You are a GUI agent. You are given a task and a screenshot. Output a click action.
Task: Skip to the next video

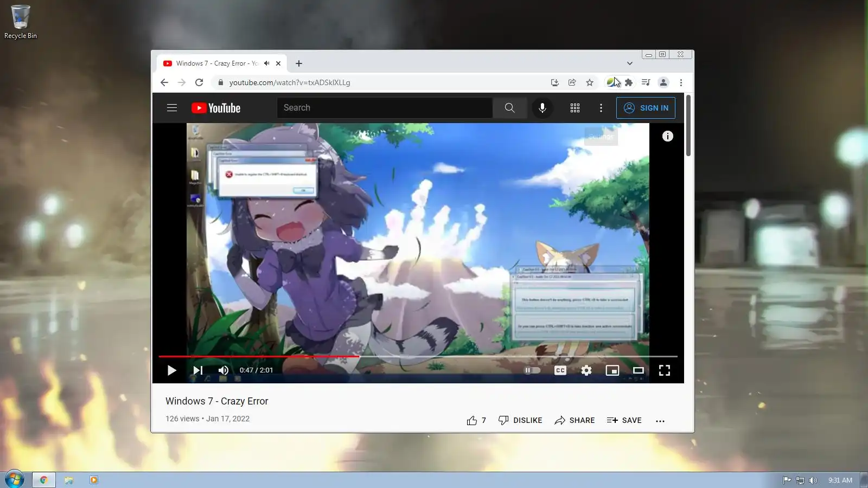pos(198,370)
